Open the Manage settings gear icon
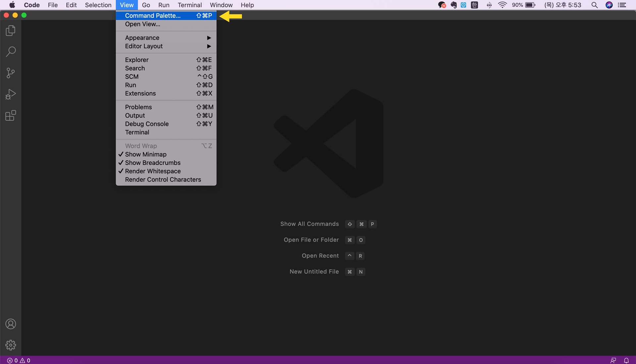636x364 pixels. (x=10, y=345)
